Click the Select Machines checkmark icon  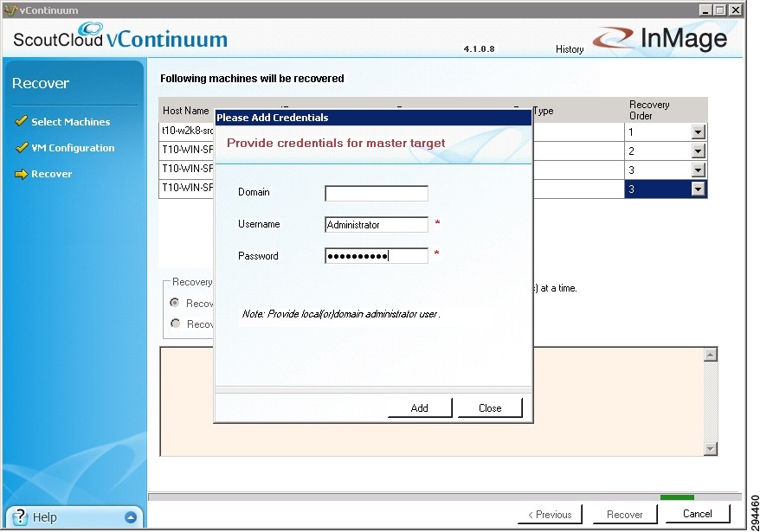(x=21, y=121)
